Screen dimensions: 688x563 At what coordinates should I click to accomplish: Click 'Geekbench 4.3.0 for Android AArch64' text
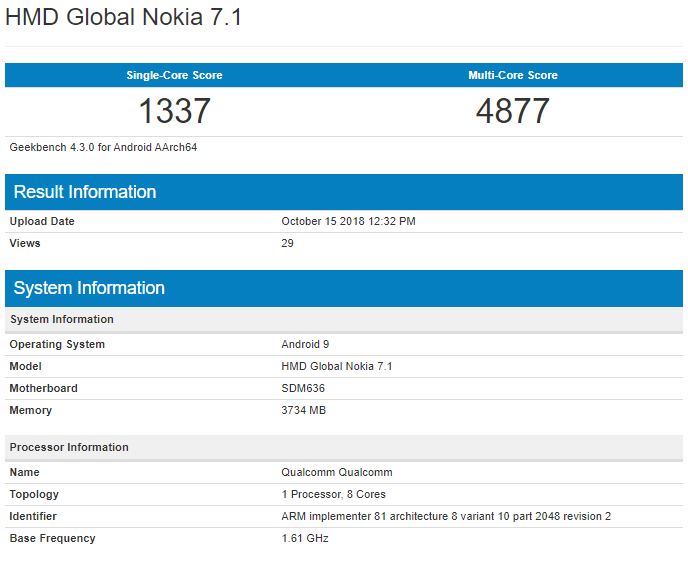[103, 147]
